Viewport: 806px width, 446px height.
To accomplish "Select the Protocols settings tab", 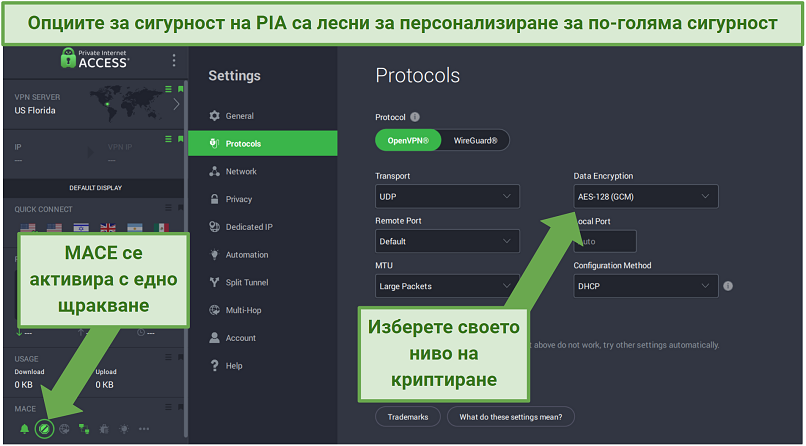I will (x=263, y=143).
